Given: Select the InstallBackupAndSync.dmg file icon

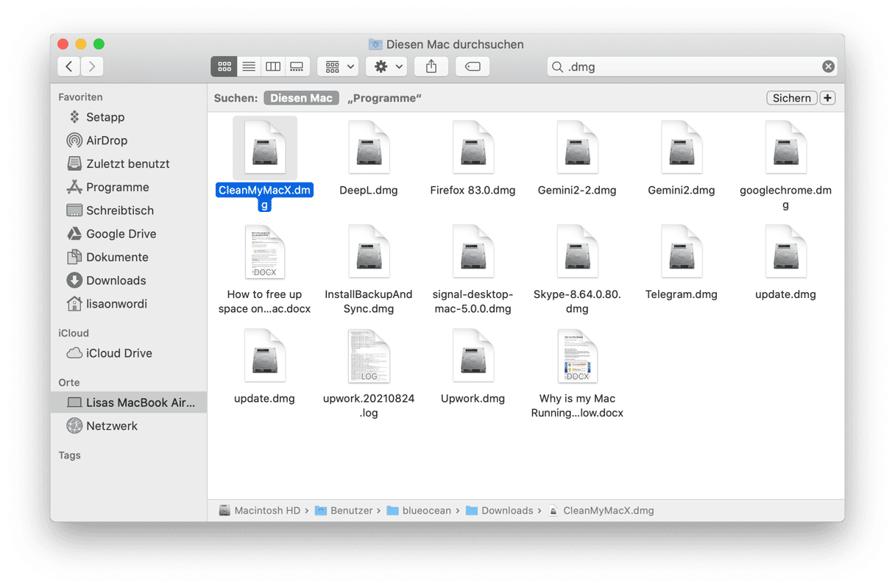Looking at the screenshot, I should [369, 252].
